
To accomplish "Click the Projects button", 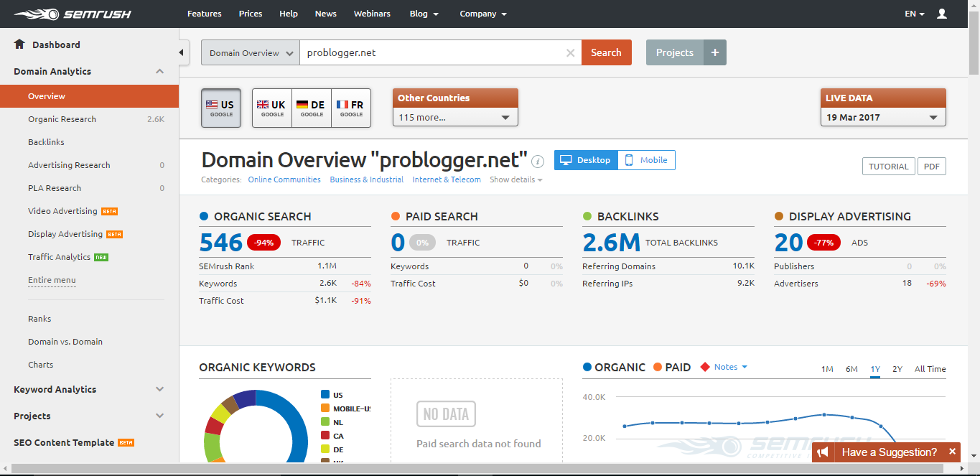I will click(x=675, y=52).
